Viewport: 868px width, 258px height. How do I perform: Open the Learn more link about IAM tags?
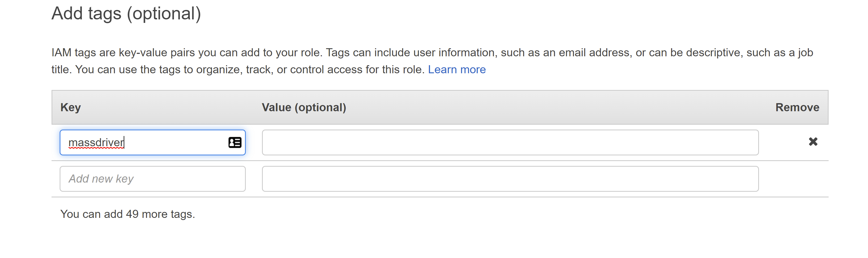tap(457, 69)
